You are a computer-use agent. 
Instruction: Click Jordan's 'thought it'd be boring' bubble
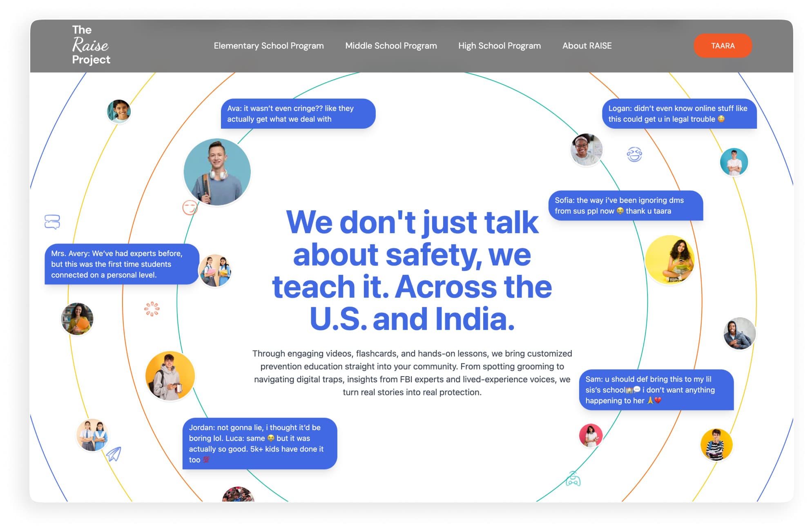pyautogui.click(x=260, y=444)
